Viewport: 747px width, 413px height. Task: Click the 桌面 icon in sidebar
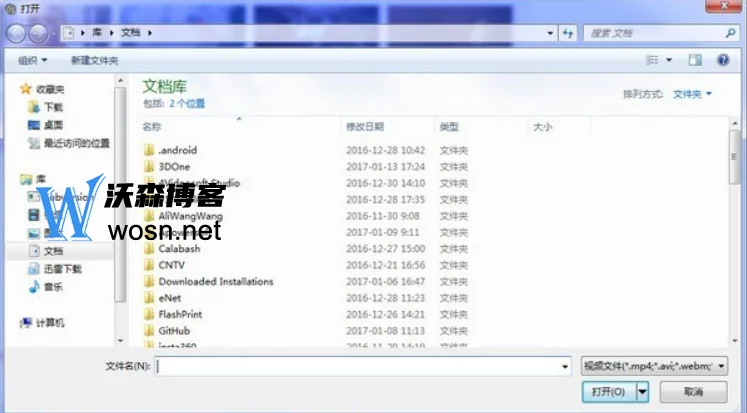click(33, 125)
